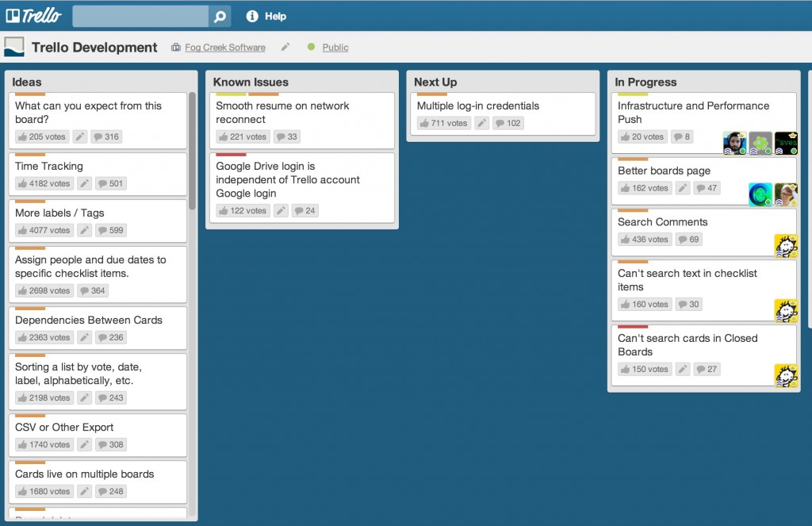This screenshot has width=812, height=526.
Task: Vote on 'What can you expect' card (205 votes)
Action: [42, 136]
